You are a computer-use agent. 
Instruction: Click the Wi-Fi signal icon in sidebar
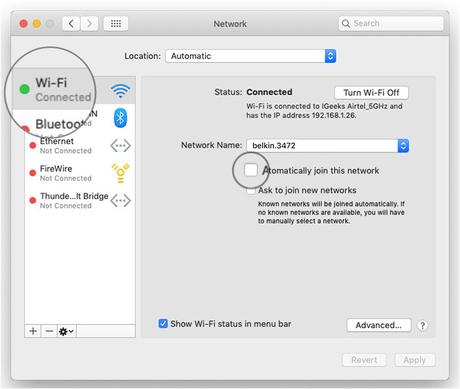pos(120,91)
